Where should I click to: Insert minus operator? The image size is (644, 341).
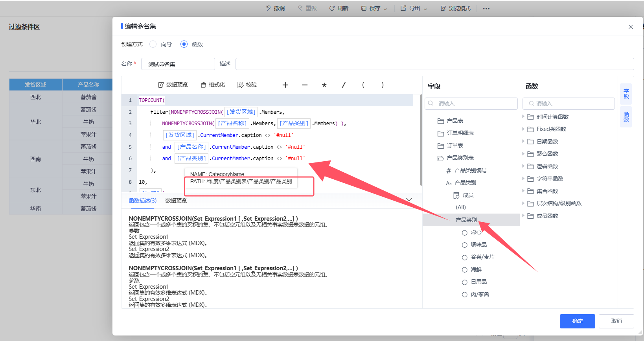(x=305, y=85)
